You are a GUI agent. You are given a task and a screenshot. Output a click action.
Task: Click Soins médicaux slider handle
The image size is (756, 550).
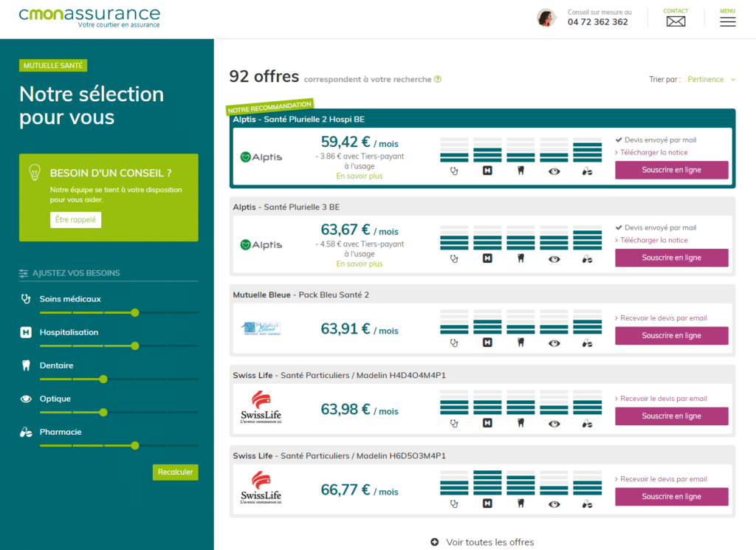pos(135,312)
